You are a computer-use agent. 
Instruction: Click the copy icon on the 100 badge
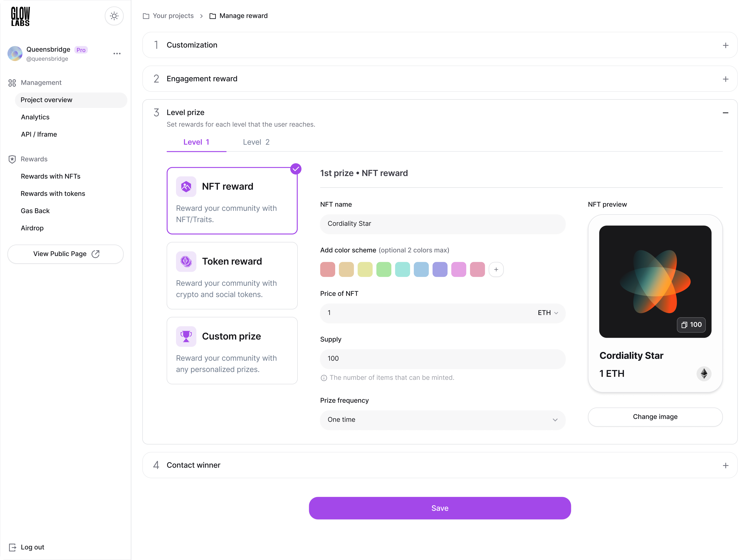684,325
